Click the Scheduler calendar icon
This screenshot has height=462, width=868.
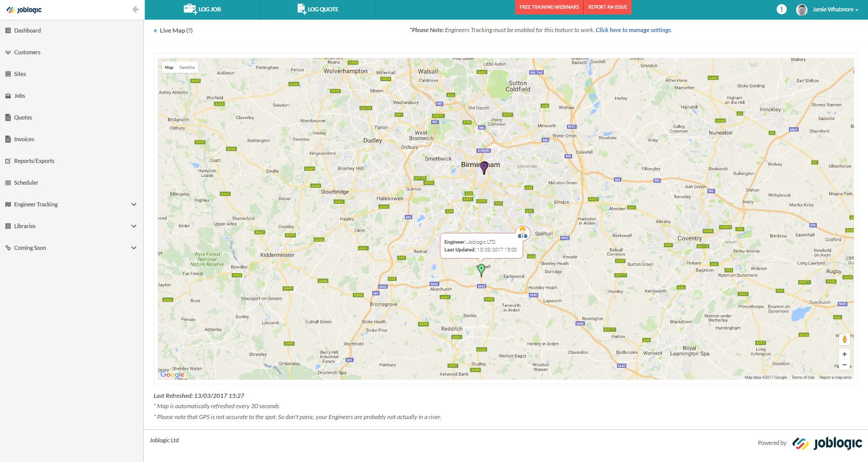(x=8, y=183)
